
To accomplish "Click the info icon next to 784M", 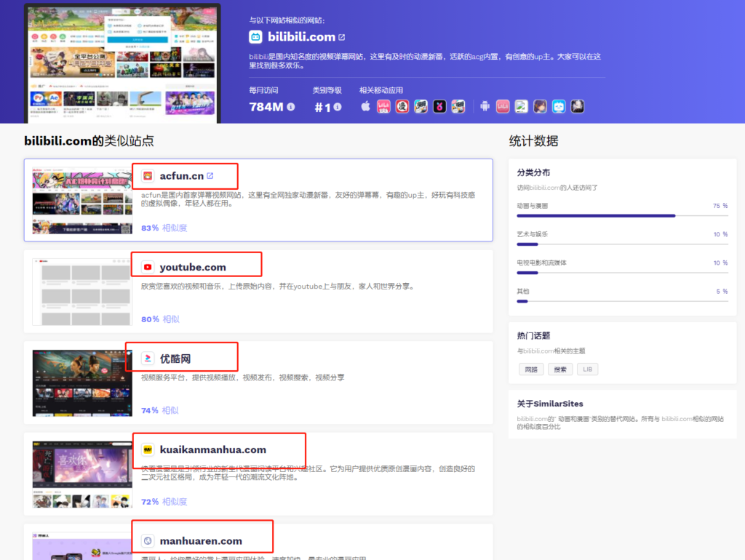I will pyautogui.click(x=291, y=107).
